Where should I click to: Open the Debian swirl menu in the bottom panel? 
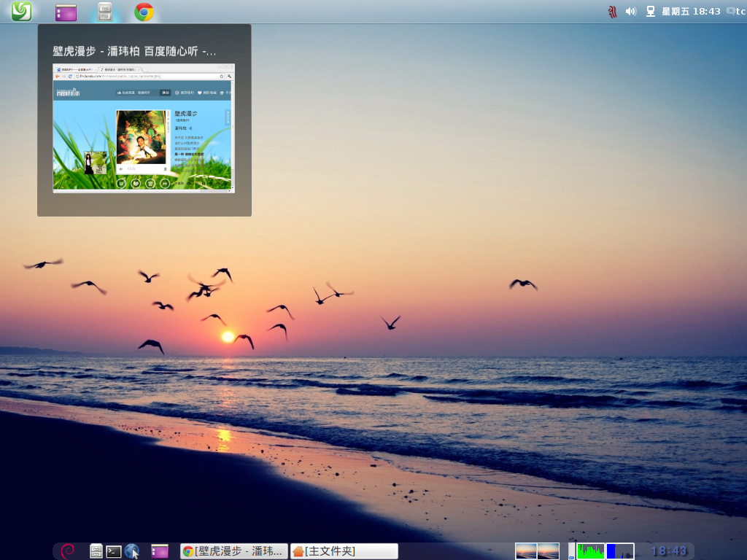pyautogui.click(x=68, y=551)
